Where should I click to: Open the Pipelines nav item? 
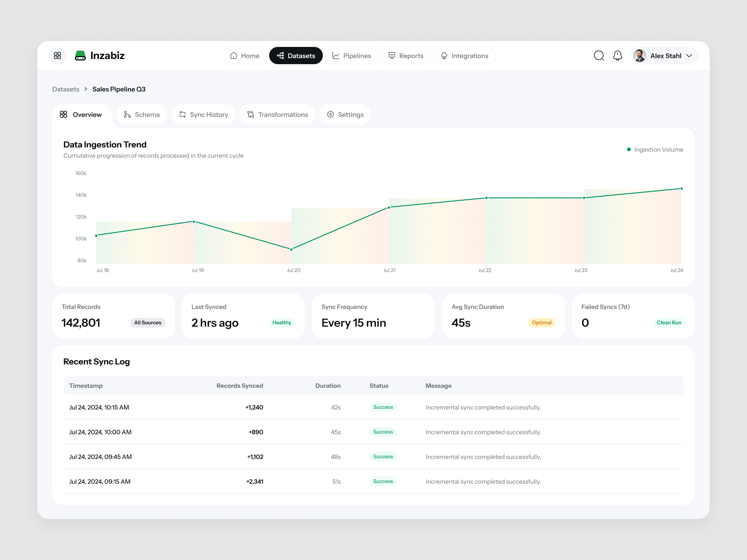click(352, 56)
